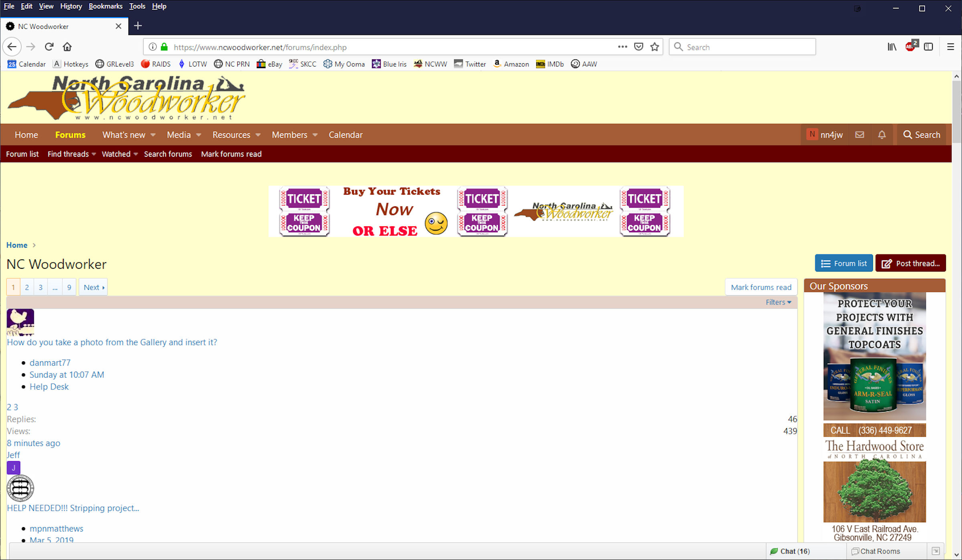Open the Firefox hamburger menu
This screenshot has width=962, height=560.
click(x=950, y=47)
